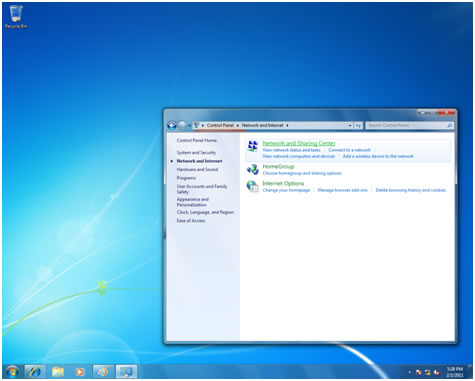Open the HomeGroup icon
Screen dimensions: 475x381
253,169
